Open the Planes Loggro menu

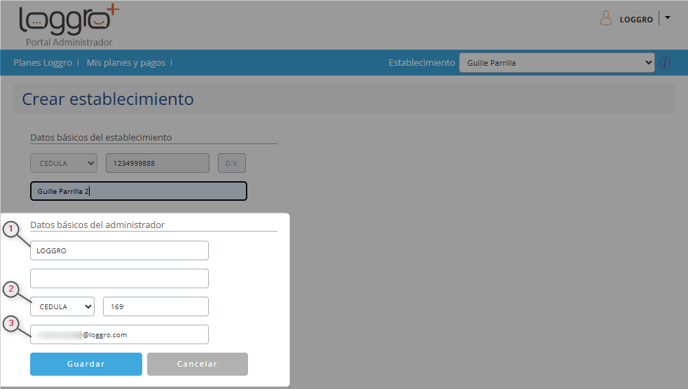43,63
